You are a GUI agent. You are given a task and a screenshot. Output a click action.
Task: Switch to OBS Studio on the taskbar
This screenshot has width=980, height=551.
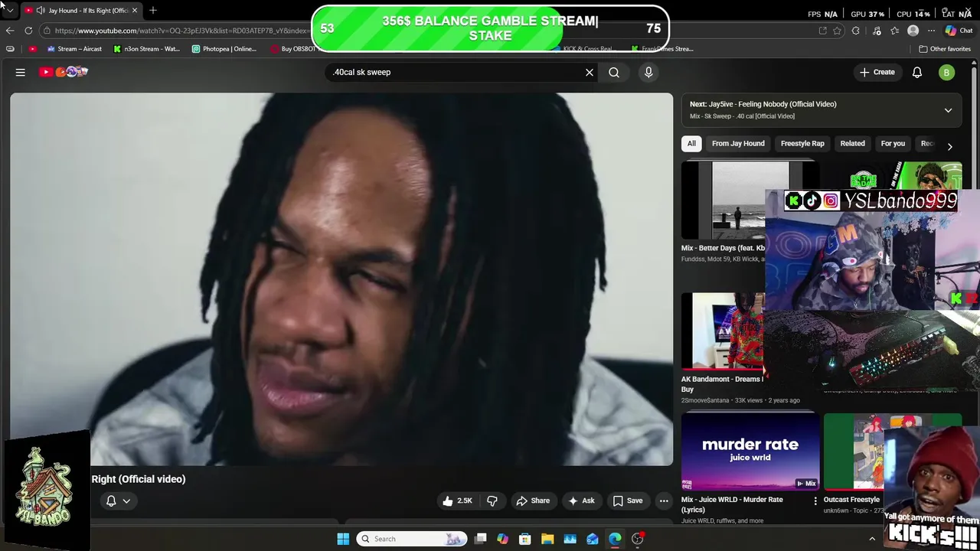[638, 539]
